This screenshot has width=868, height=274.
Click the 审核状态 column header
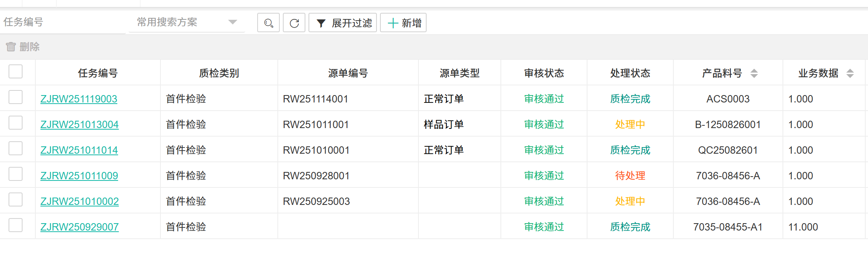[544, 73]
